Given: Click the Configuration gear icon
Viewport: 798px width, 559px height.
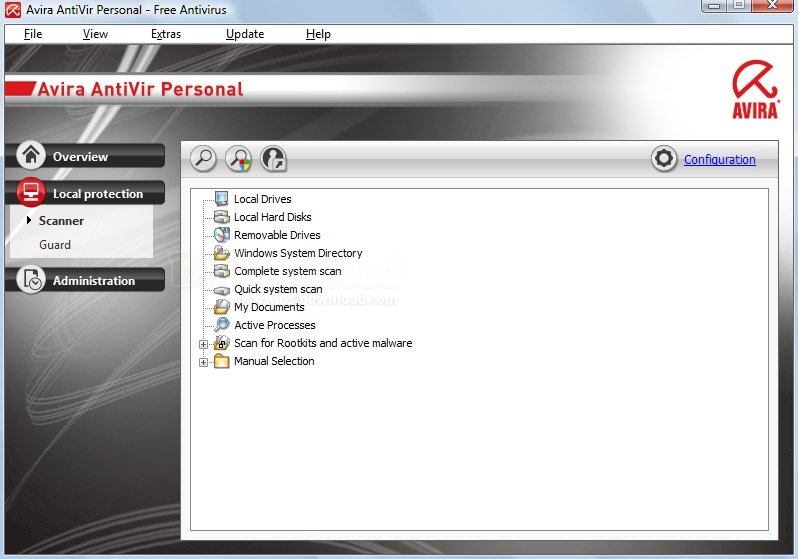Looking at the screenshot, I should (664, 159).
